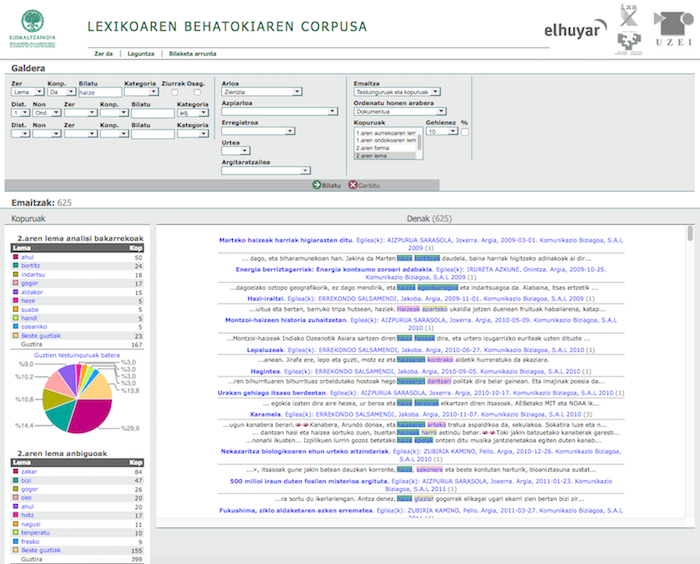Open Urakan gehiago itsaso berdeetan title
This screenshot has height=564, width=700.
pos(272,393)
